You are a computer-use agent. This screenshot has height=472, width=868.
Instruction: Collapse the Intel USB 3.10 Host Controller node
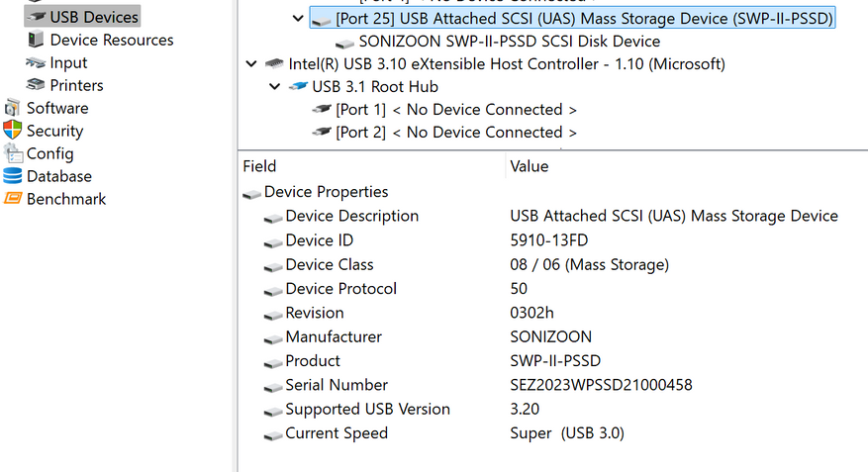(x=251, y=64)
